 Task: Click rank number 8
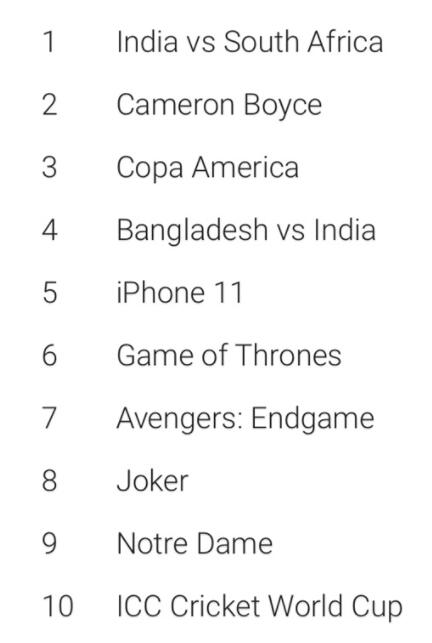49,481
